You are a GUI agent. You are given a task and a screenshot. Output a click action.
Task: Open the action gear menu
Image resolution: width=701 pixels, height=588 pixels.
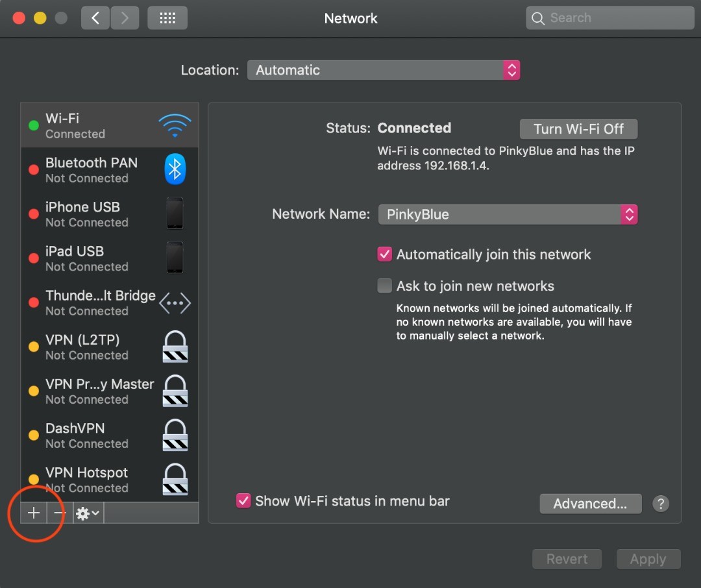coord(83,513)
